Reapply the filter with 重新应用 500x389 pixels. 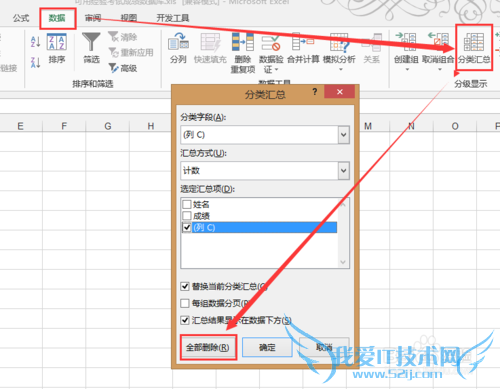coord(131,52)
